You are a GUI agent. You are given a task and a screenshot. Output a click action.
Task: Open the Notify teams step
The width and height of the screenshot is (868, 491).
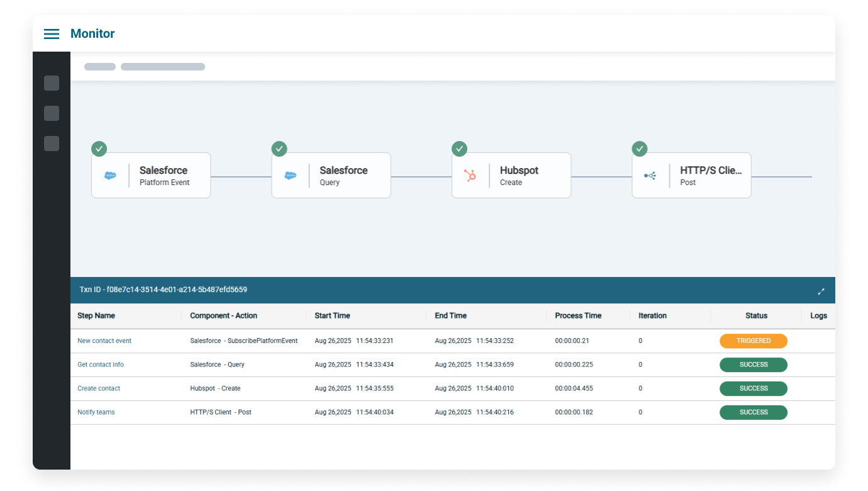pyautogui.click(x=96, y=413)
